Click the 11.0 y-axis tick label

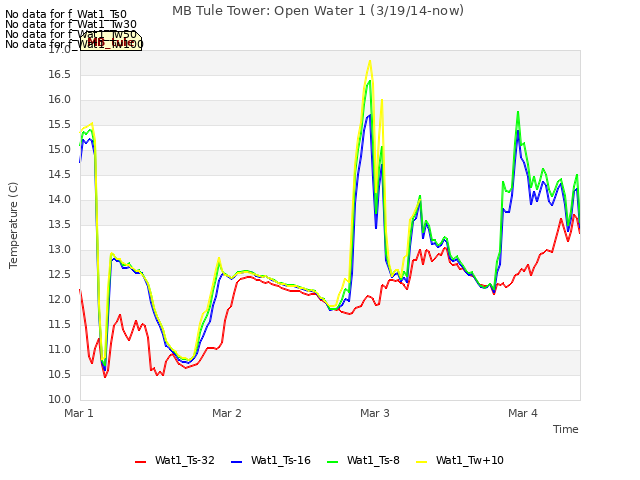(x=60, y=350)
